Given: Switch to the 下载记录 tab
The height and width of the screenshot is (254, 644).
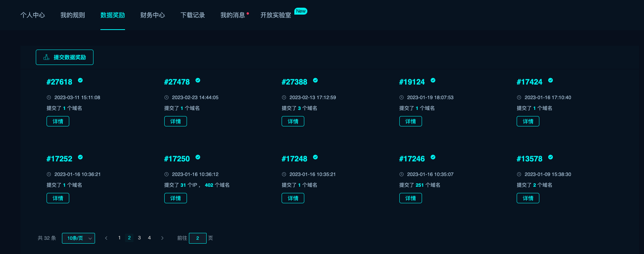Looking at the screenshot, I should click(x=193, y=15).
